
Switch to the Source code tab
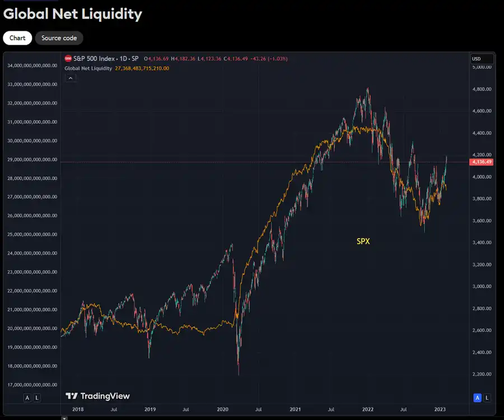tap(59, 38)
